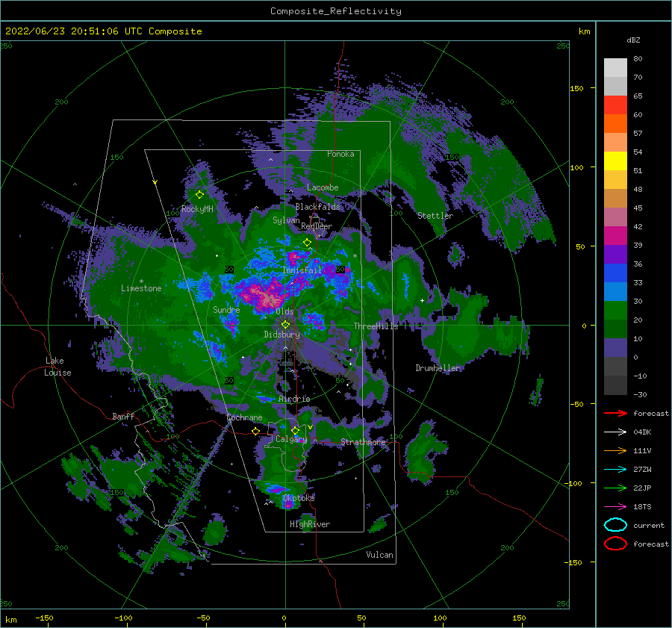Screen dimensions: 672x628
Task: Click the yellow marker south of RedDeer
Action: pyautogui.click(x=307, y=243)
